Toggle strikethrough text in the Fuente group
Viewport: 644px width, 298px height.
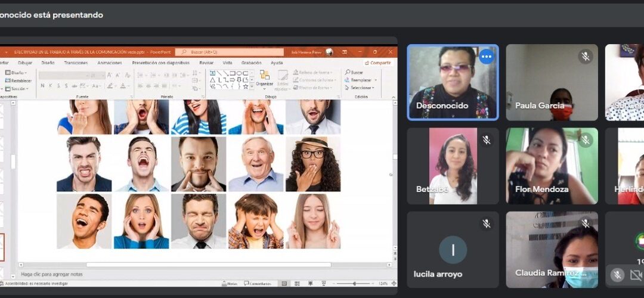[75, 86]
